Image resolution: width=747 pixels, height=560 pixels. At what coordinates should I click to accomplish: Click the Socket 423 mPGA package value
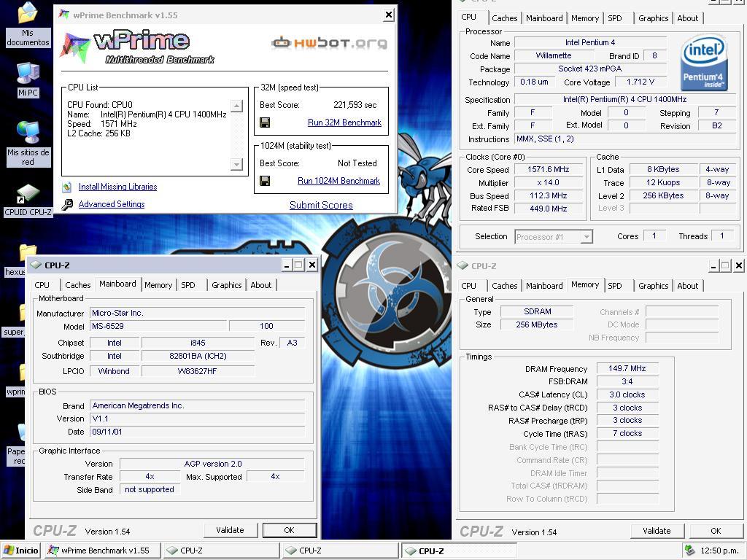589,69
